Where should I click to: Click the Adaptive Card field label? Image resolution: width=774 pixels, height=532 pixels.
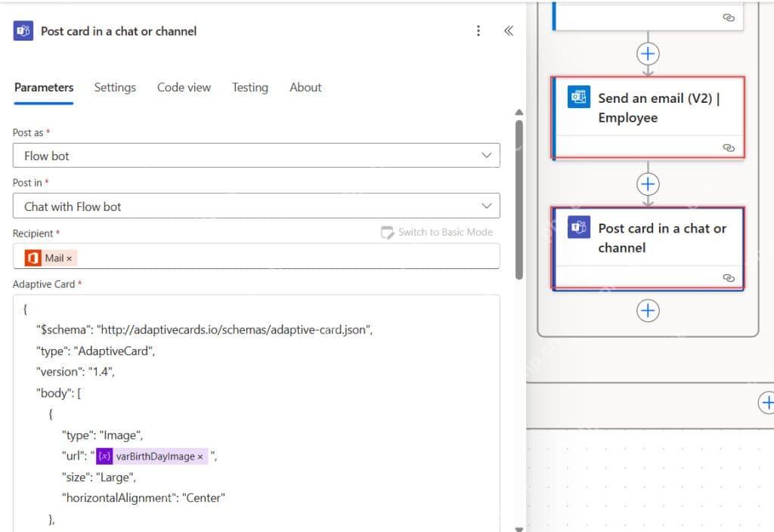[x=44, y=284]
